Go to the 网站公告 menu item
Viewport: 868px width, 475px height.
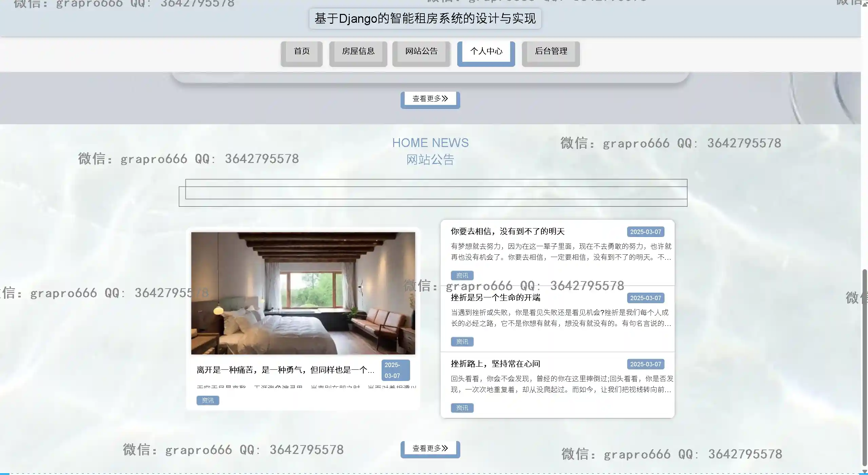click(421, 52)
